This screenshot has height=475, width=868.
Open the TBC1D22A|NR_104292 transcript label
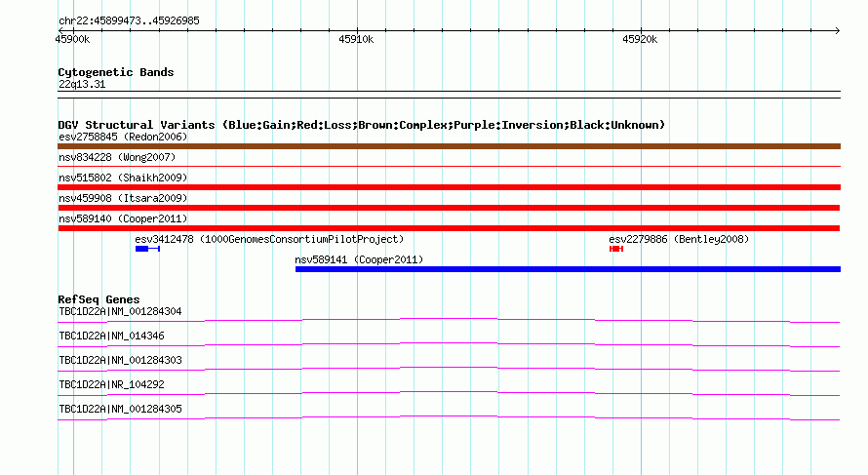click(111, 384)
